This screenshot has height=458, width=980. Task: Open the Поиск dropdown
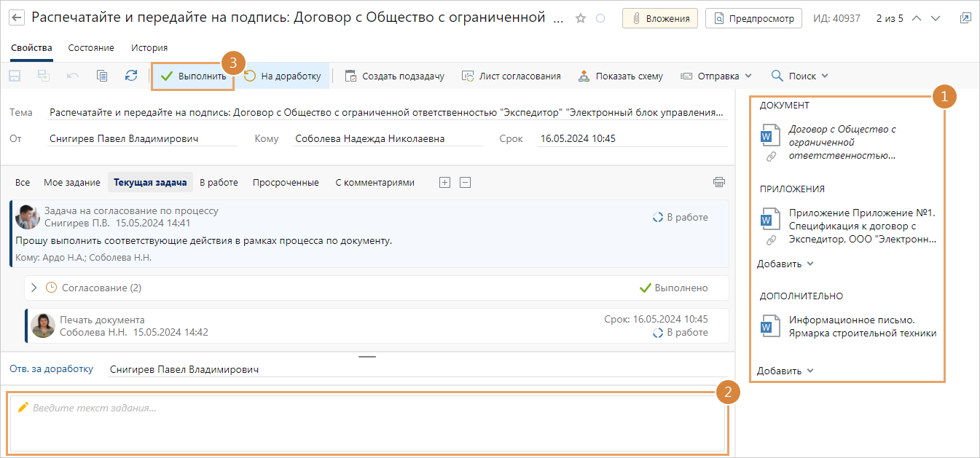tap(799, 76)
